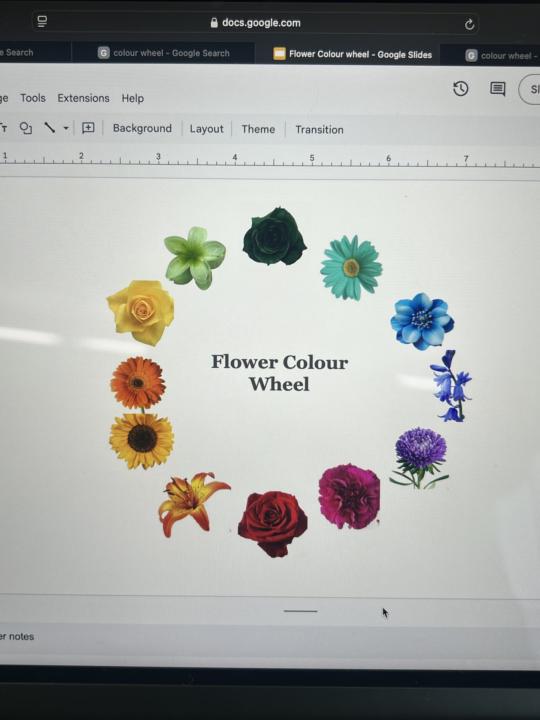Click the speaker notes resize handle

(x=300, y=611)
